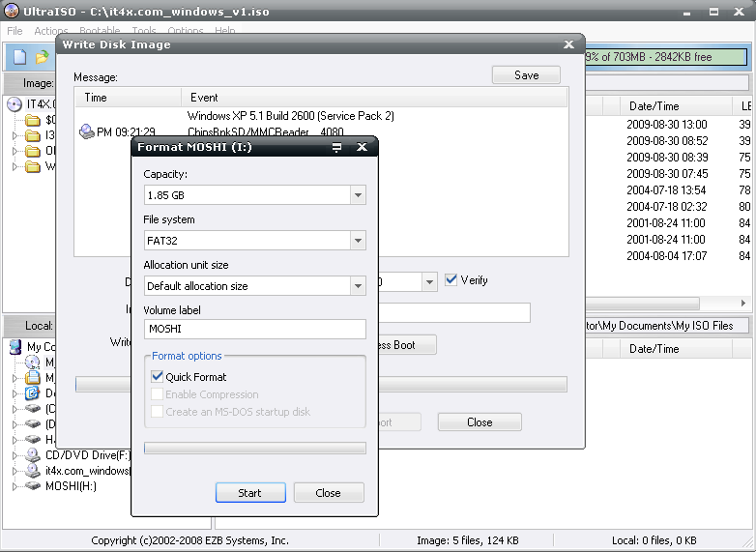Image resolution: width=756 pixels, height=552 pixels.
Task: Click the Format dialog progress bar
Action: pyautogui.click(x=255, y=449)
